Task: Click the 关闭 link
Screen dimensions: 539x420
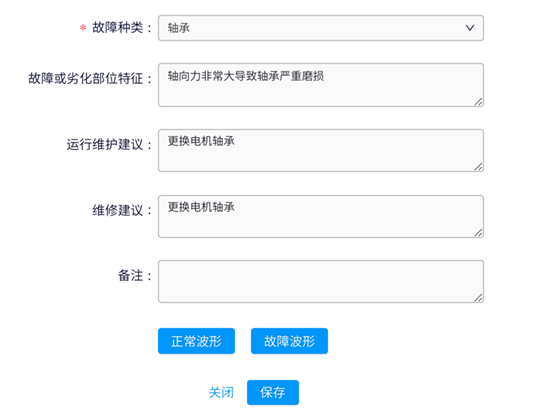Action: click(x=221, y=392)
